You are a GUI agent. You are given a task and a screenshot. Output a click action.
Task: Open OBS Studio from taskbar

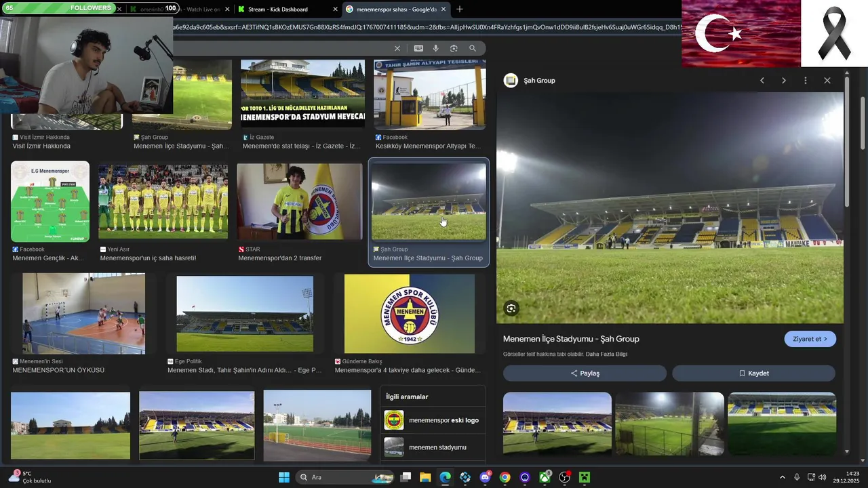pyautogui.click(x=564, y=477)
